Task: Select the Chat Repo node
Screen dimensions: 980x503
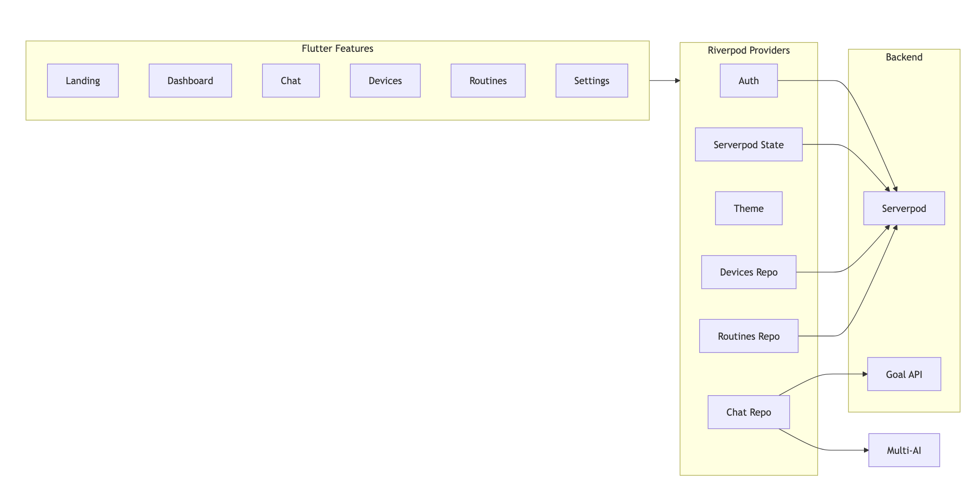Action: click(748, 412)
